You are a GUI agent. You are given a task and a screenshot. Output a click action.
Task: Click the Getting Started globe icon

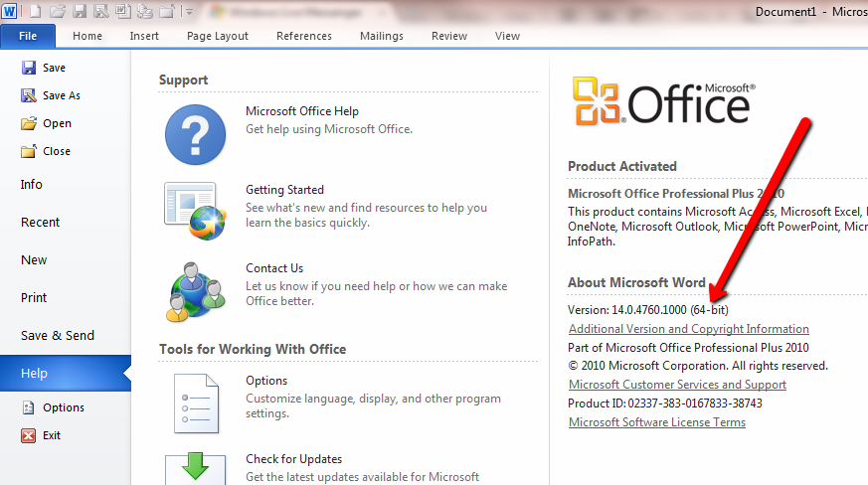tap(196, 211)
